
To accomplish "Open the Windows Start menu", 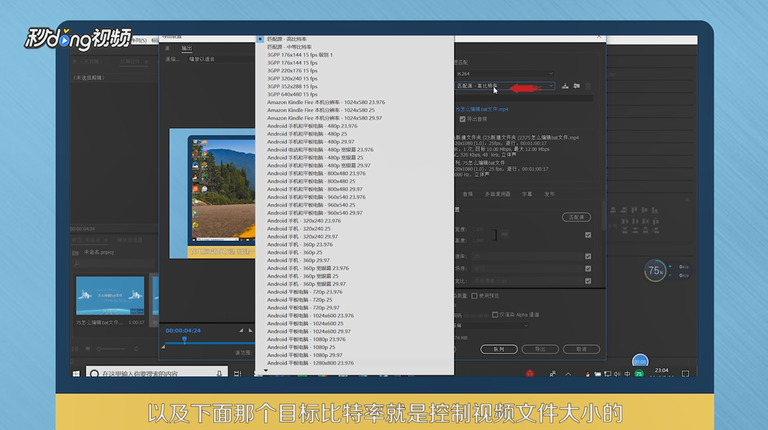I will [x=76, y=374].
